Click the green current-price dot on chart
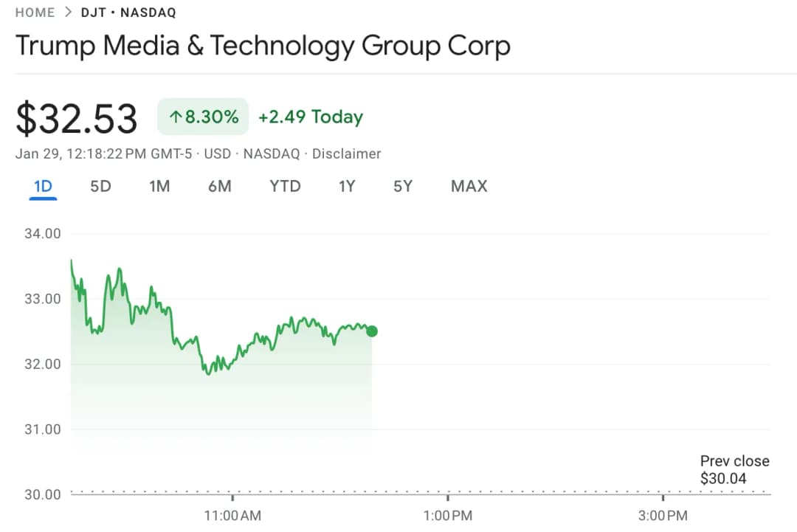797x532 pixels. [372, 331]
